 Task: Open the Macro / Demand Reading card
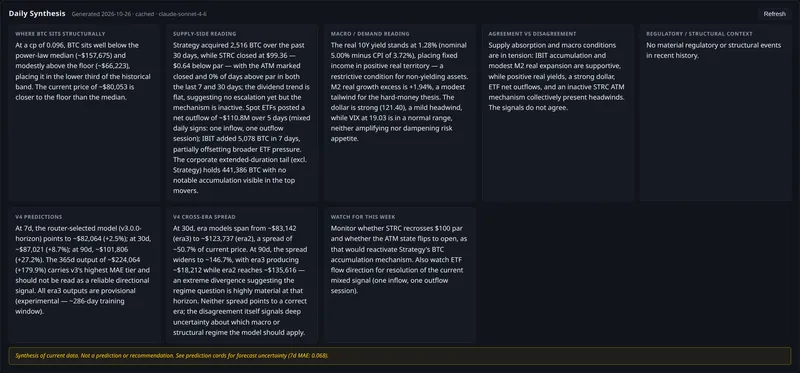pyautogui.click(x=399, y=113)
